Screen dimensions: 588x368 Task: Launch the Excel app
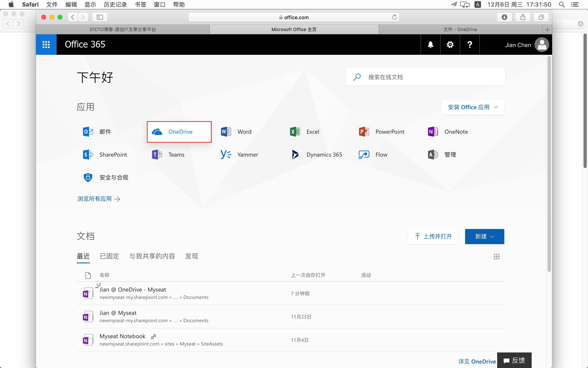[304, 132]
